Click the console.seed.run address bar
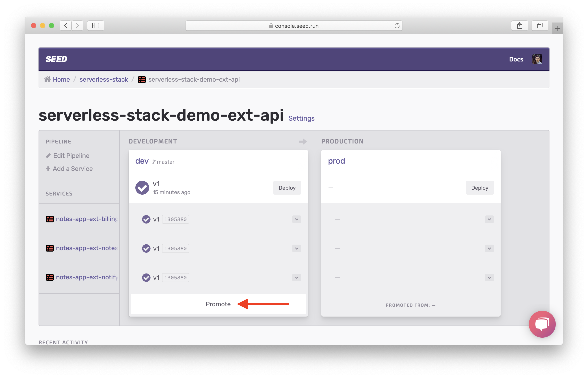This screenshot has width=588, height=378. [293, 26]
